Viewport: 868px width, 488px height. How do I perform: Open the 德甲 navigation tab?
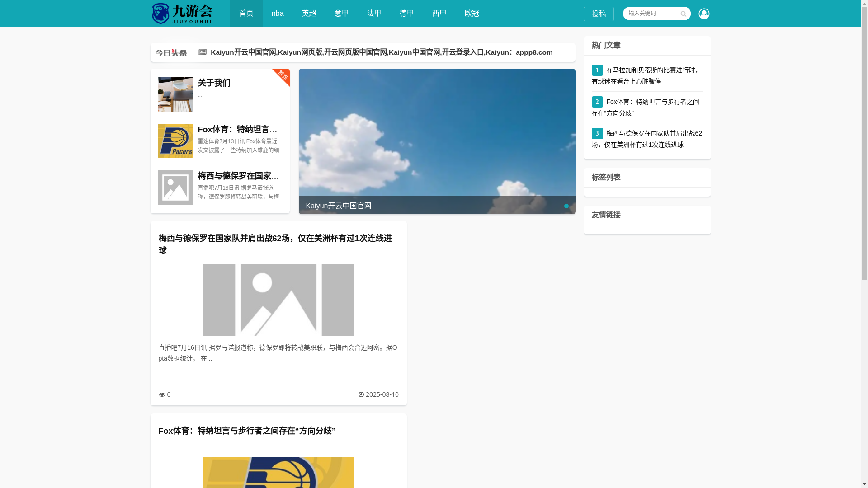407,14
